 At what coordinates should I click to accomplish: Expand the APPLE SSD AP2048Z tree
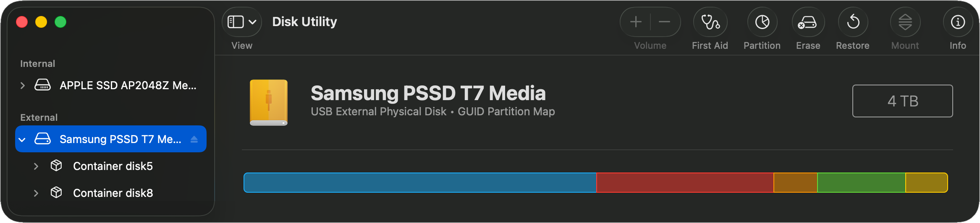click(x=23, y=85)
